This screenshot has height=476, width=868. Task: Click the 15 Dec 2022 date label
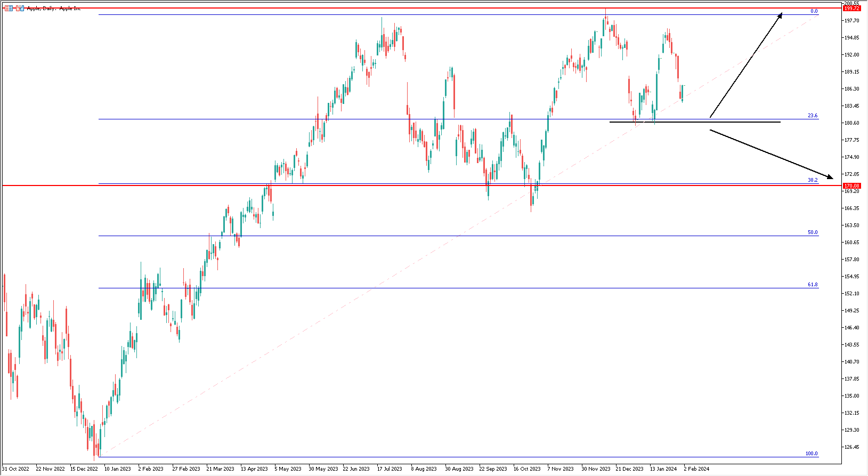84,469
